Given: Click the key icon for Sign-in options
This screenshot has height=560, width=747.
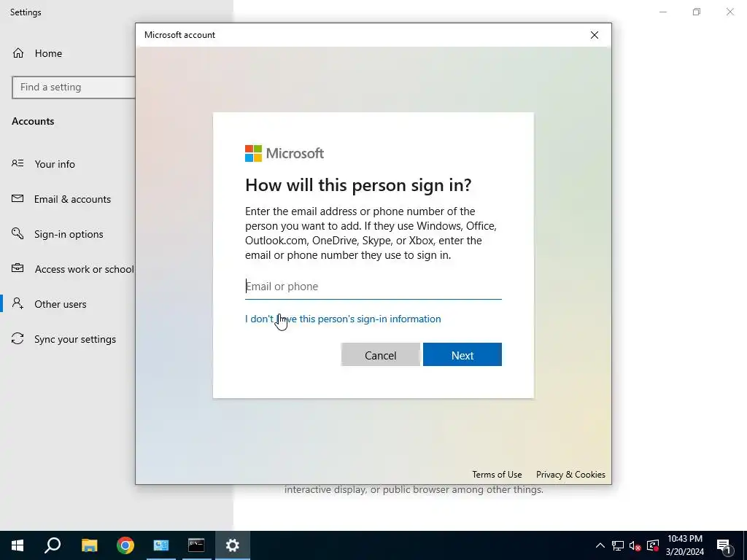Looking at the screenshot, I should click(18, 233).
